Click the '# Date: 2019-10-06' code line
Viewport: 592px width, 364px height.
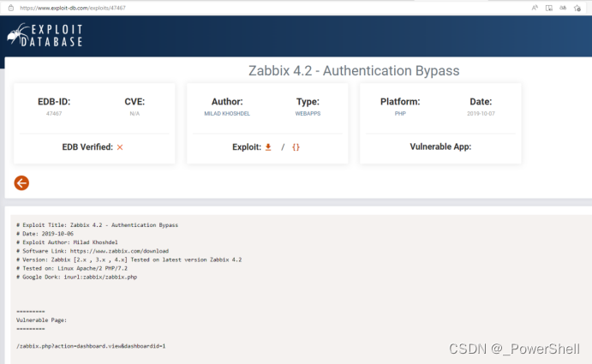click(45, 233)
